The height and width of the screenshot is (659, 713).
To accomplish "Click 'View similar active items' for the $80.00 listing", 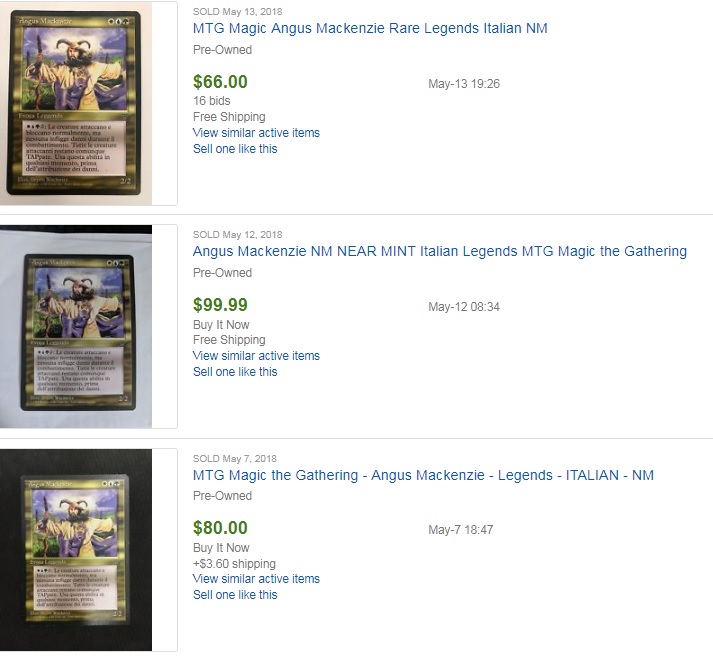I will (256, 579).
